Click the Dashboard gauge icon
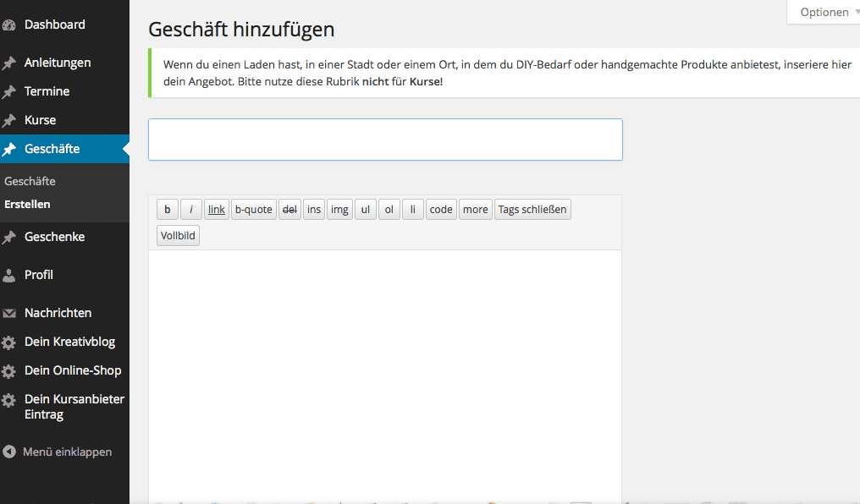This screenshot has width=860, height=504. [9, 25]
